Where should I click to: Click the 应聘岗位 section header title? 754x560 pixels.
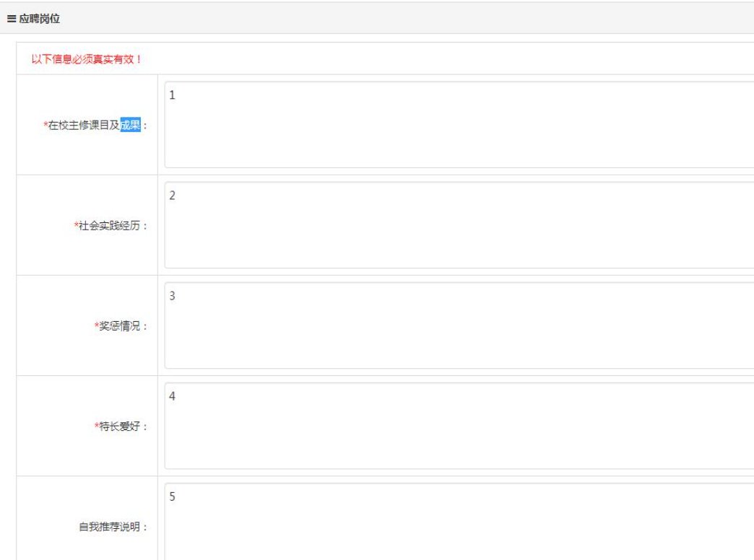[x=39, y=19]
